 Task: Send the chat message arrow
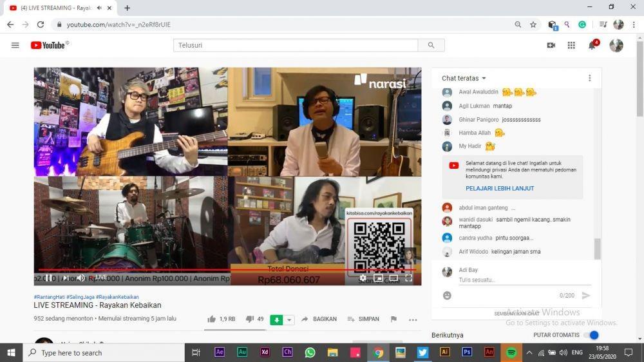586,296
